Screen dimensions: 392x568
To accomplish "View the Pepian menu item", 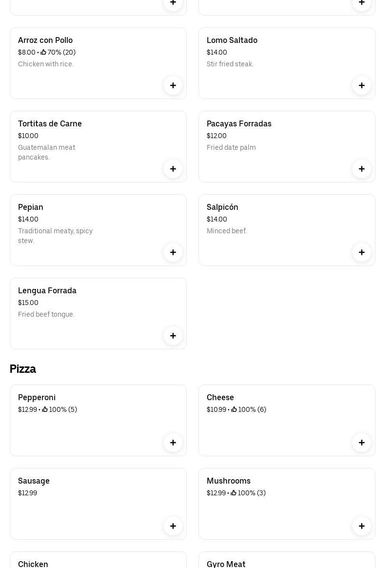I will [x=31, y=207].
